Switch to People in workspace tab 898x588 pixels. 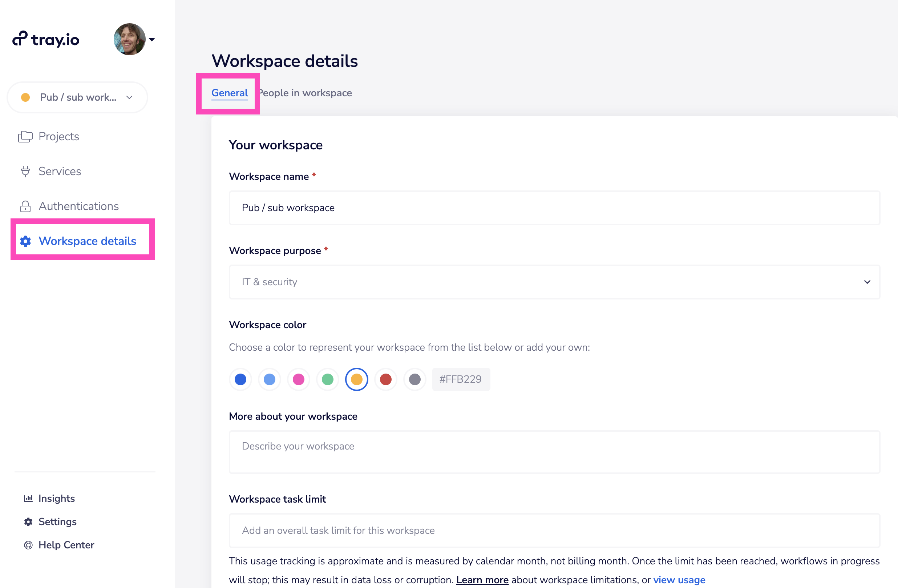click(306, 93)
